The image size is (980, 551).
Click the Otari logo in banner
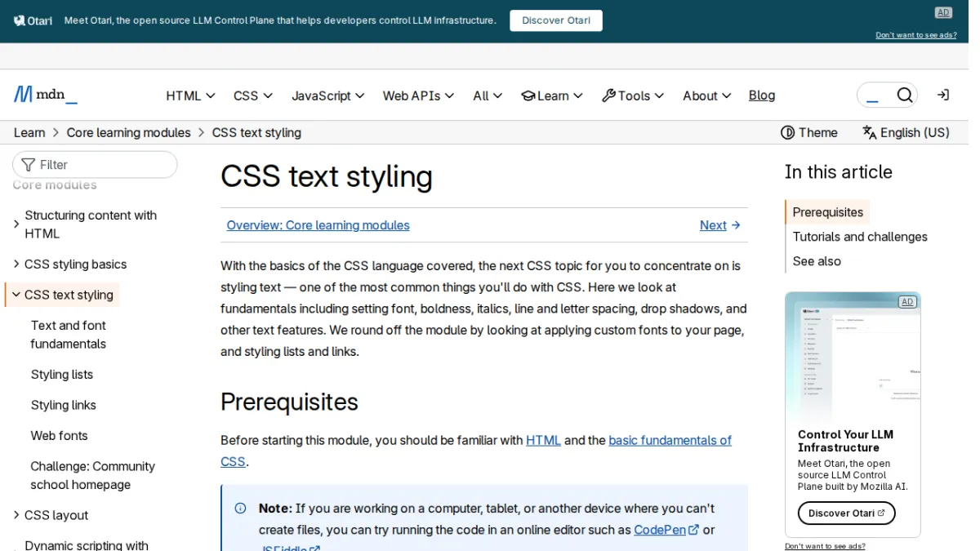33,20
